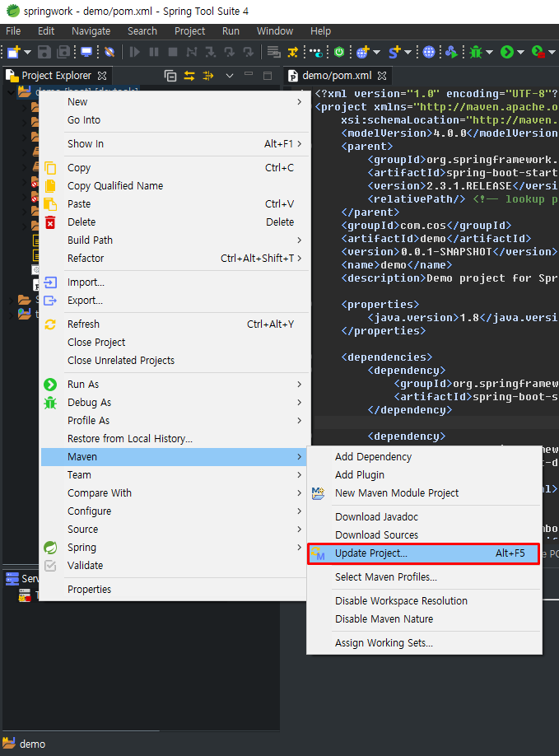Click the Debug bug toolbar icon
Image resolution: width=559 pixels, height=756 pixels.
(x=476, y=52)
